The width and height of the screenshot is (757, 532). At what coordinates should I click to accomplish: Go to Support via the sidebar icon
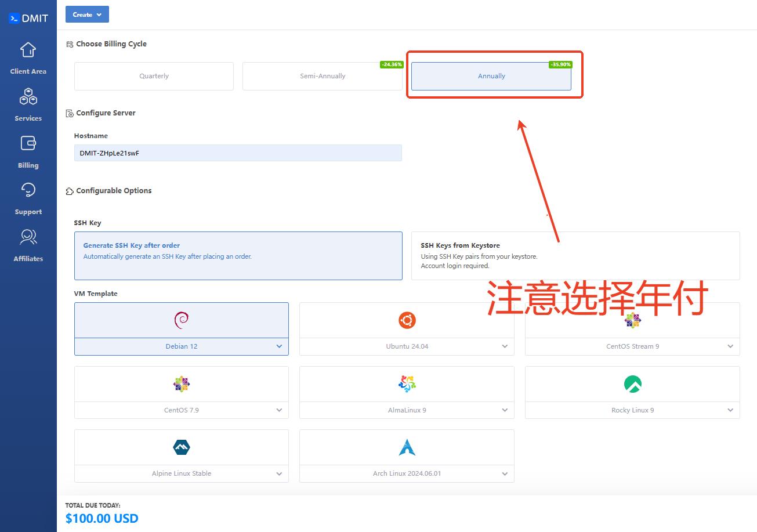[x=28, y=198]
